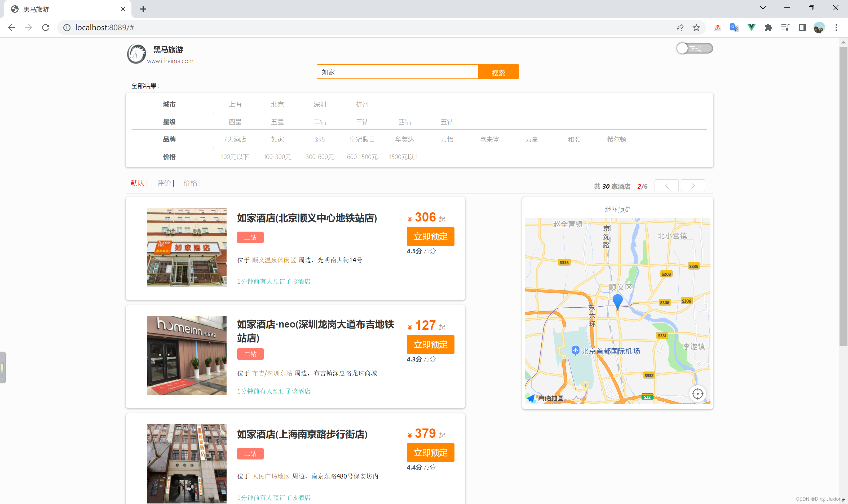This screenshot has width=848, height=504.
Task: Click the red sitemap extension icon
Action: pos(717,28)
